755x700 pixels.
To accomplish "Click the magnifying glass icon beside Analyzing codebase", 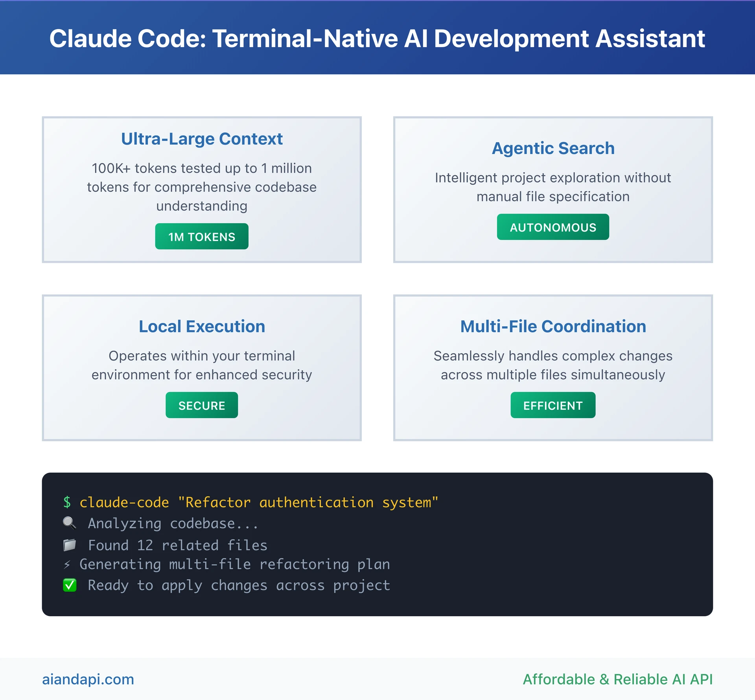I will click(x=70, y=523).
